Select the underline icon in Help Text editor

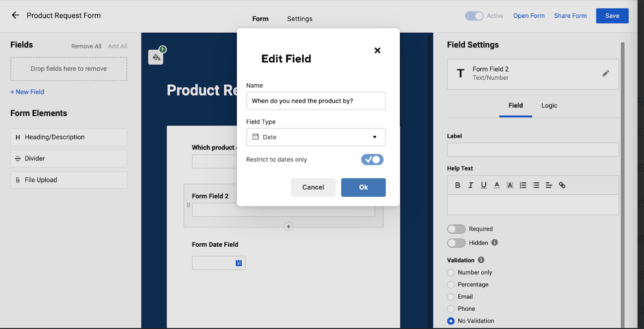pyautogui.click(x=483, y=185)
